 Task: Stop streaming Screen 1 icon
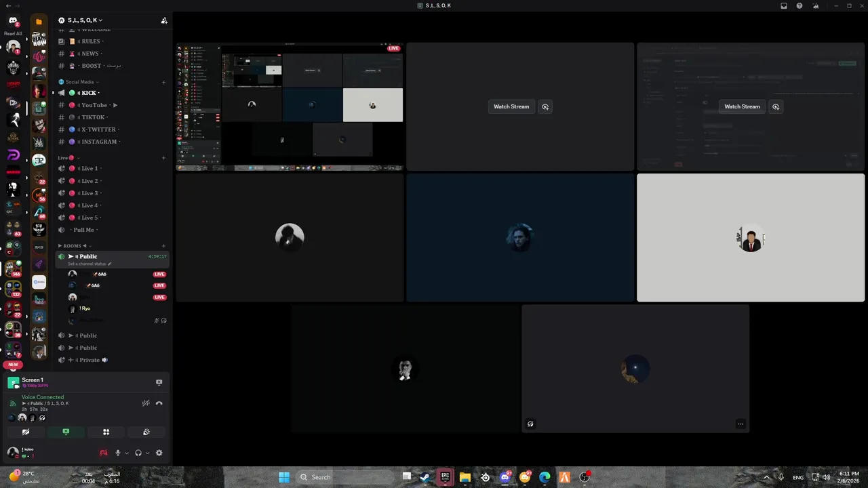point(159,382)
